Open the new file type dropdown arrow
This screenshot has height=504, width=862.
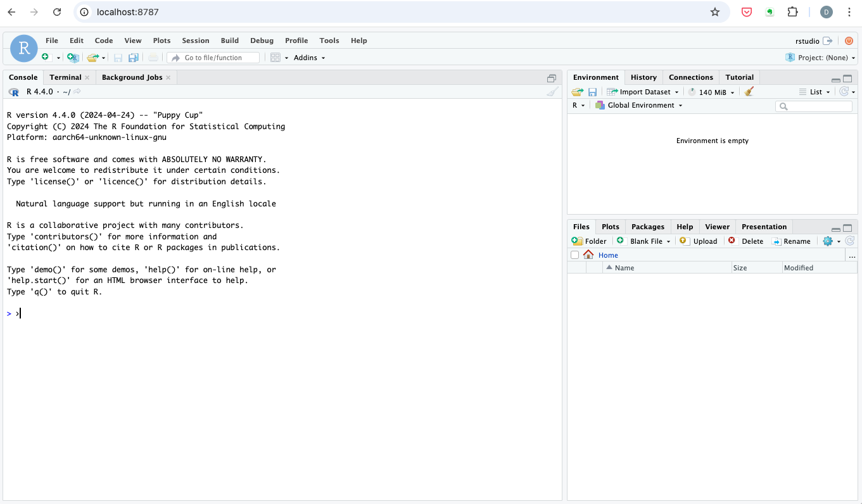click(58, 58)
